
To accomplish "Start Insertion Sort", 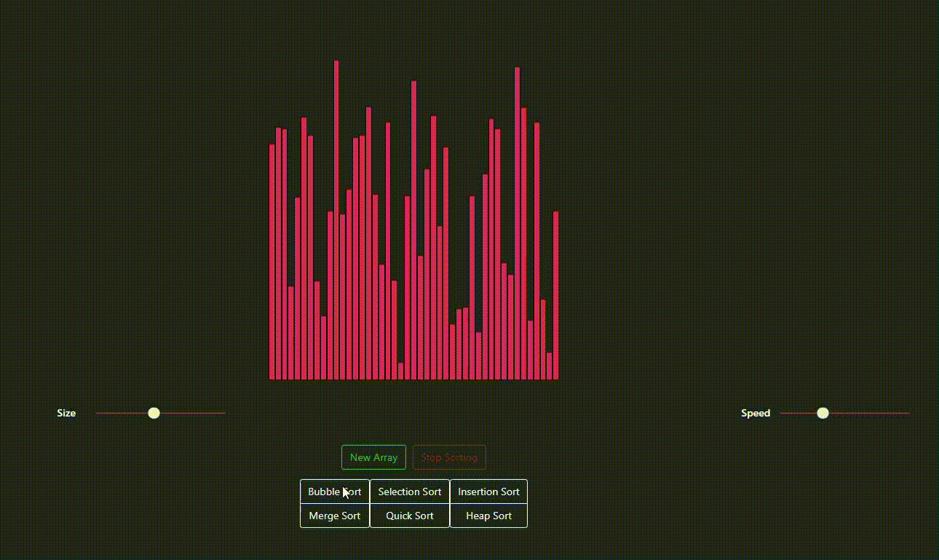I will pos(488,492).
